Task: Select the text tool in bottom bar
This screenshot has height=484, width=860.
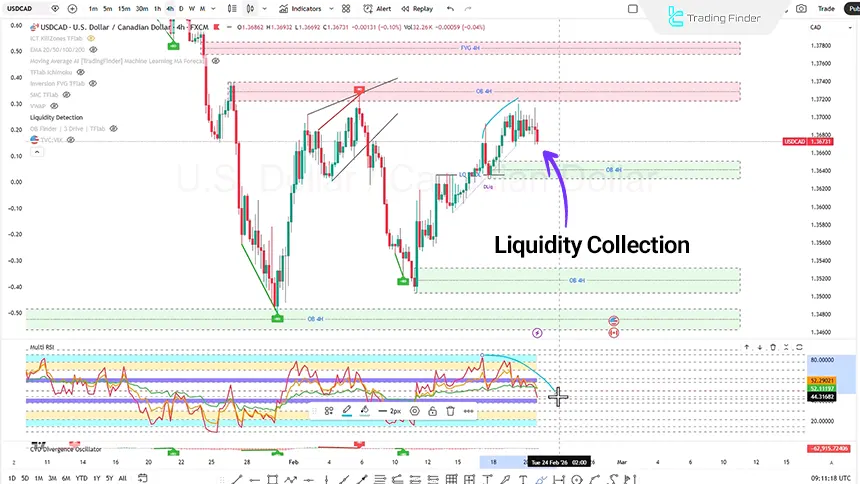Action: click(523, 480)
